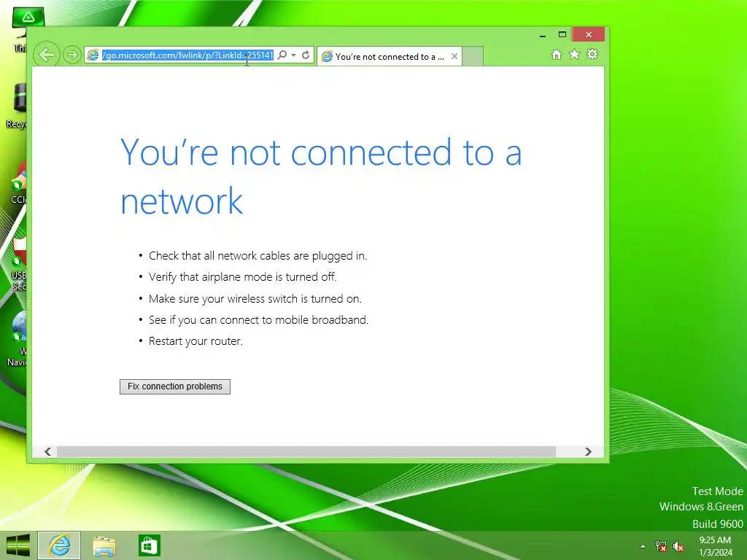Show hidden system tray icons
This screenshot has width=747, height=560.
[x=643, y=546]
